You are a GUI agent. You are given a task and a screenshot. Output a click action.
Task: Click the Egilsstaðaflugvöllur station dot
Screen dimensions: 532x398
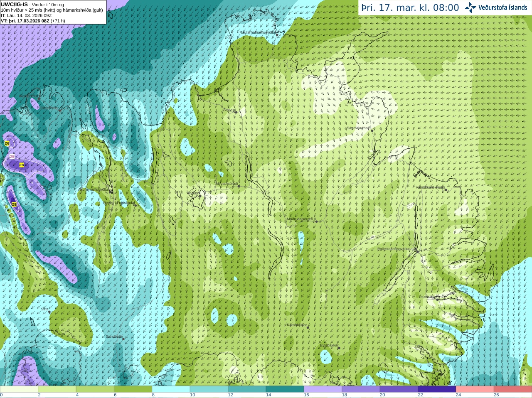[418, 251]
